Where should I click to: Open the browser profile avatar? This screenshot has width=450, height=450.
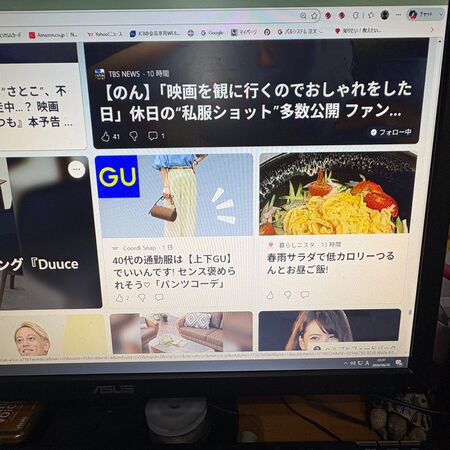[x=385, y=15]
